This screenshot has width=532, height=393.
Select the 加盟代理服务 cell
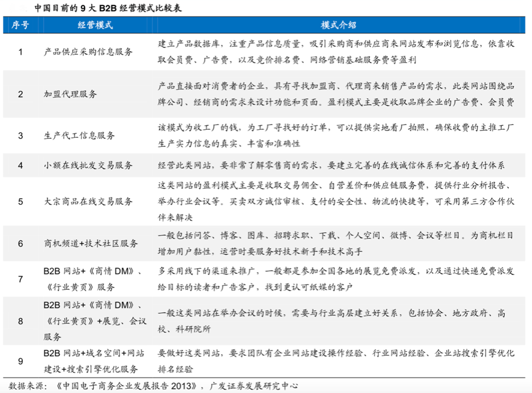[70, 94]
